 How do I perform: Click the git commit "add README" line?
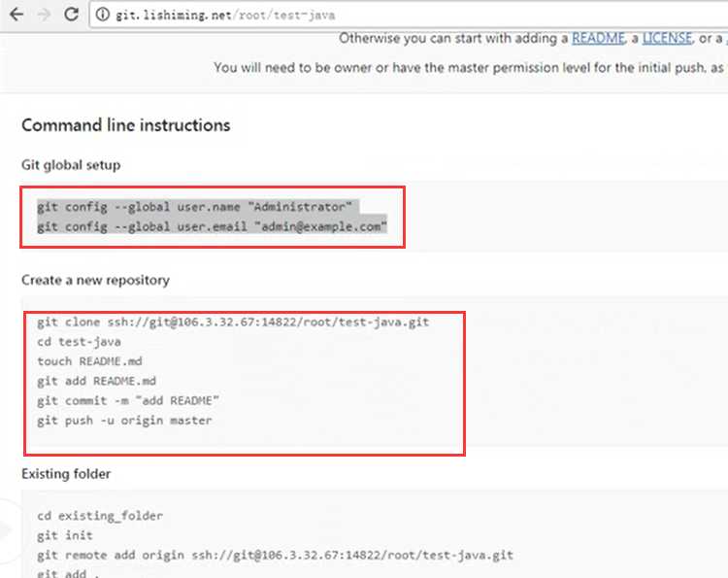[x=128, y=400]
